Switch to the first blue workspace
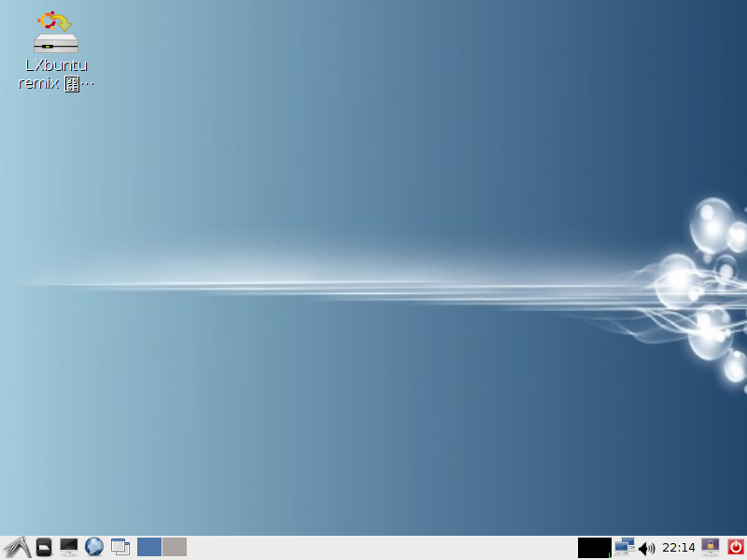The image size is (747, 560). tap(149, 547)
